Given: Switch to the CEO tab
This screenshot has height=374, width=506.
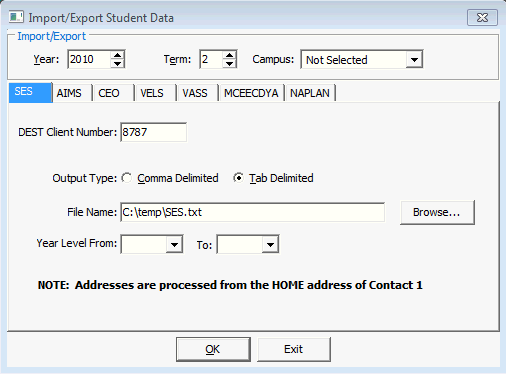Looking at the screenshot, I should pyautogui.click(x=113, y=93).
